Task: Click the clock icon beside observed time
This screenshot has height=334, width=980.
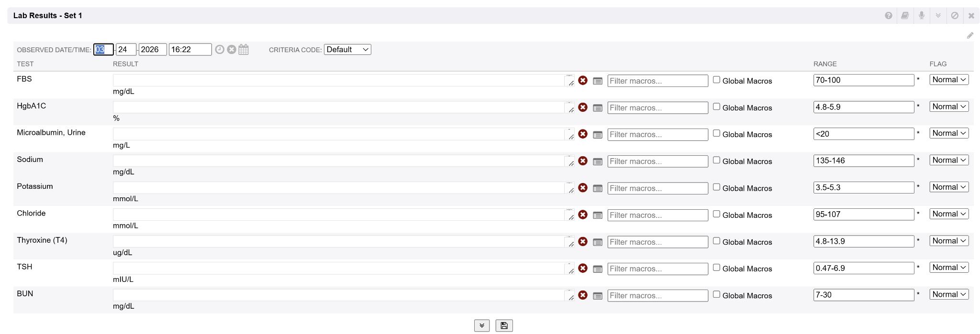Action: [x=220, y=50]
